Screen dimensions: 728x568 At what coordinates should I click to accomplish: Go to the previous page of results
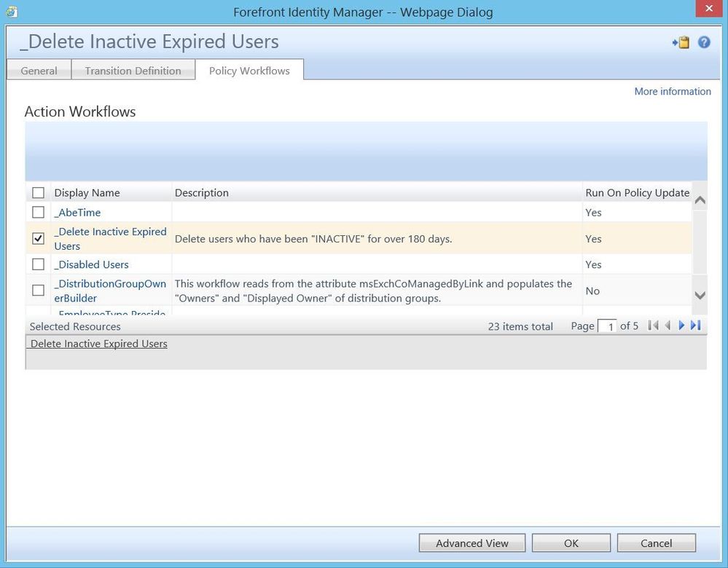tap(668, 326)
